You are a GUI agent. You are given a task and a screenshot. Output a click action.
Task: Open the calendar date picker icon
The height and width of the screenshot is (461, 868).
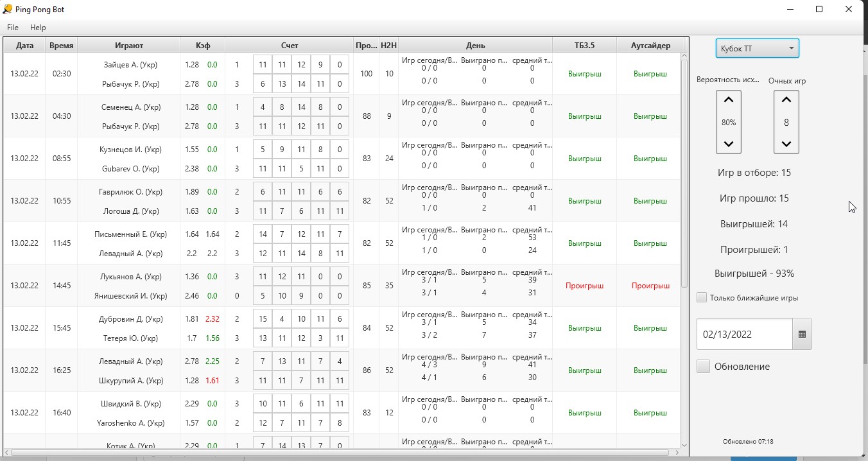tap(802, 335)
